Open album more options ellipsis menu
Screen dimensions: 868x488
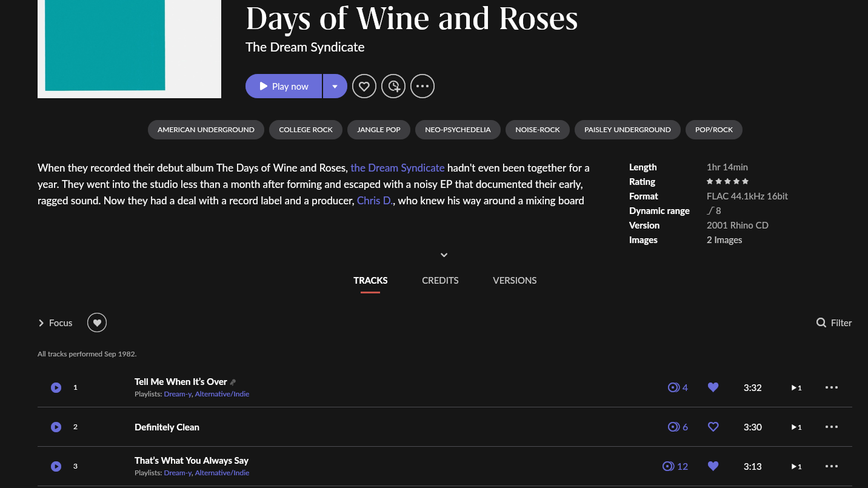tap(422, 86)
